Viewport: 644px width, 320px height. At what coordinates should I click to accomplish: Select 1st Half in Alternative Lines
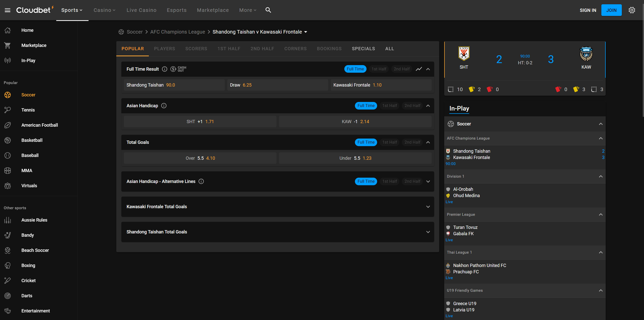pos(389,181)
